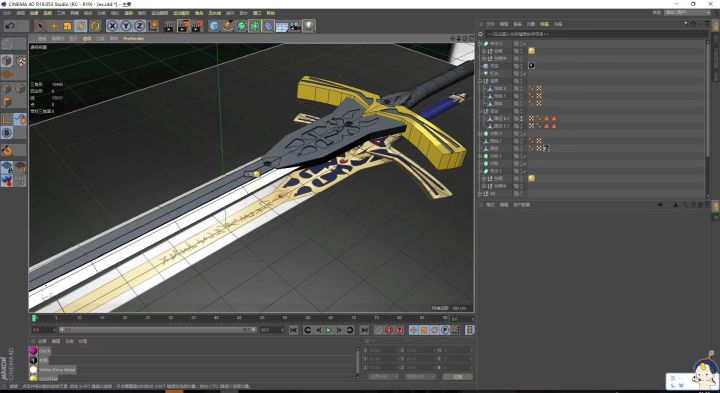This screenshot has width=720, height=393.
Task: Click the Attribute Manager up arrow
Action: (x=675, y=205)
